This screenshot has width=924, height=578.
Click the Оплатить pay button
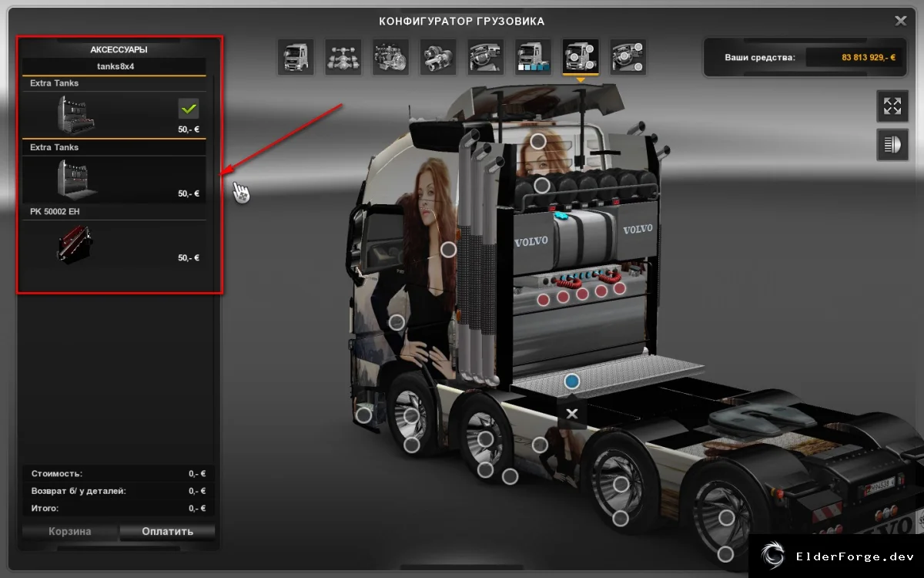click(x=168, y=531)
